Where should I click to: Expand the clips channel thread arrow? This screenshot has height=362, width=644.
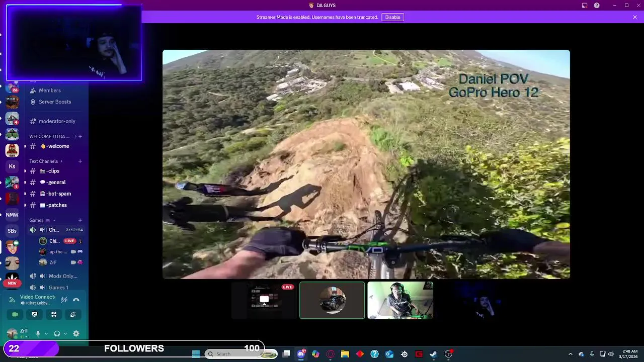pos(25,171)
